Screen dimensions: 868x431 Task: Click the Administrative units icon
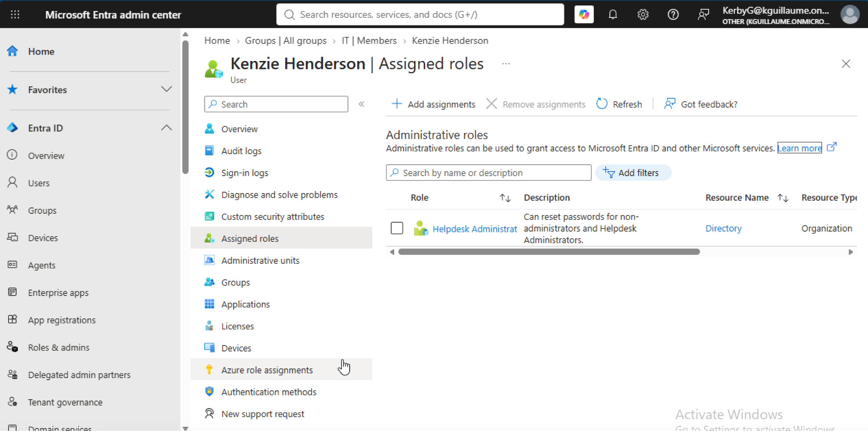click(209, 260)
